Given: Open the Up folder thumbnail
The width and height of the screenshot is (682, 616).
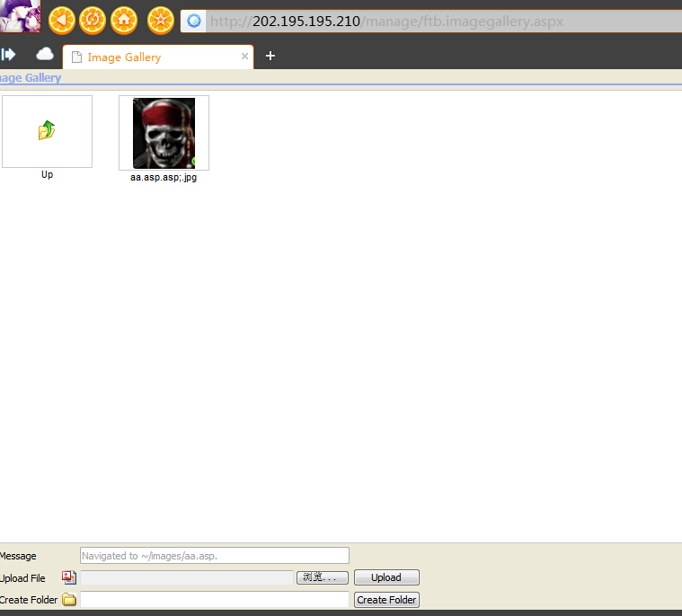Looking at the screenshot, I should coord(47,131).
